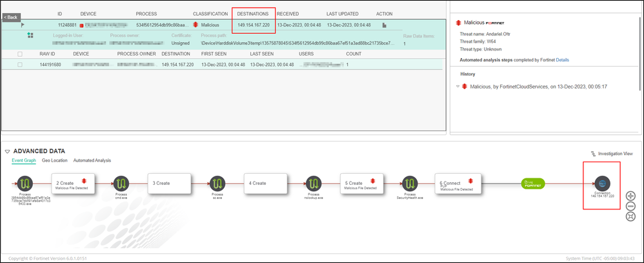Screen dimensions: 644x263
Task: Click event ID 11248881
Action: (67, 25)
